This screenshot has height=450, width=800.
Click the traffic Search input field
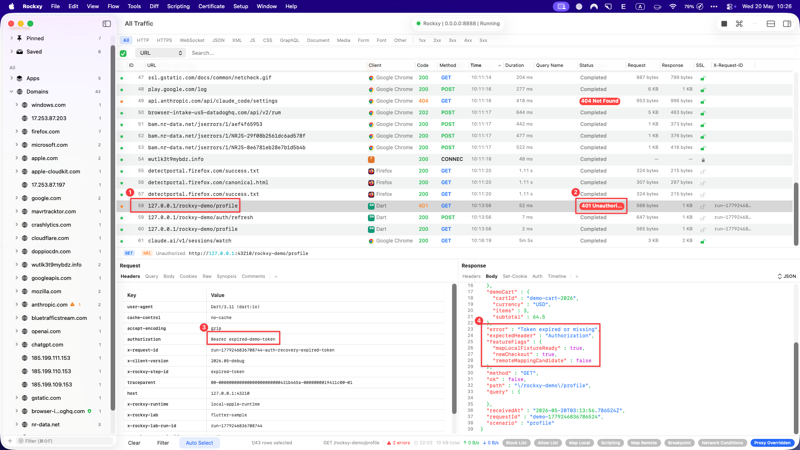(x=490, y=53)
